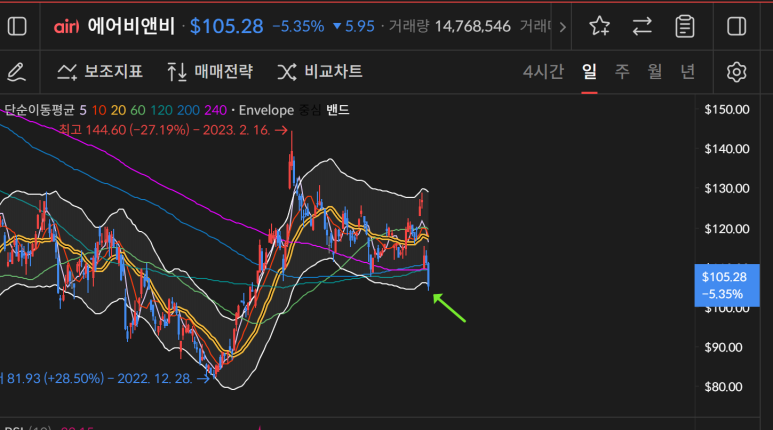Image resolution: width=773 pixels, height=430 pixels.
Task: Click the $90.00 price axis label
Action: tap(723, 347)
